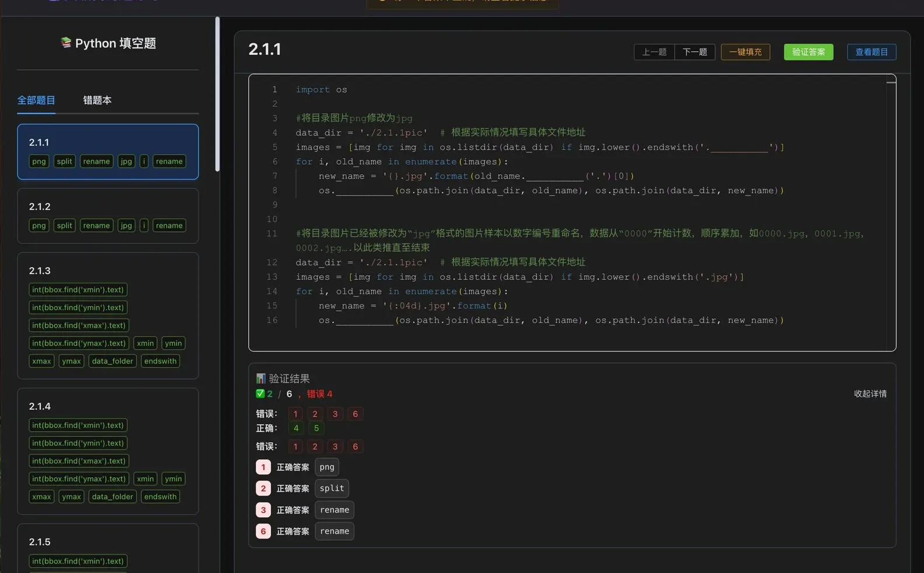This screenshot has height=573, width=924.
Task: Click the split tag in card 2.1.2
Action: click(x=65, y=225)
